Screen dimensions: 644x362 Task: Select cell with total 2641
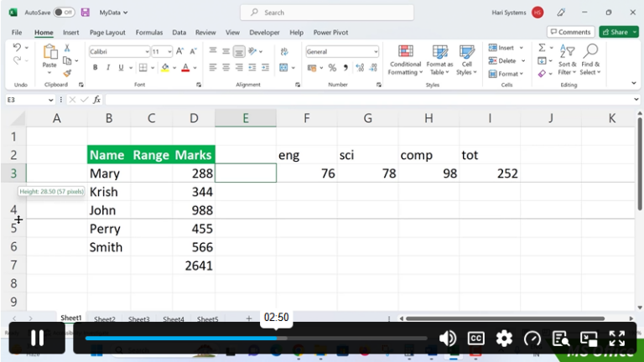click(x=194, y=266)
